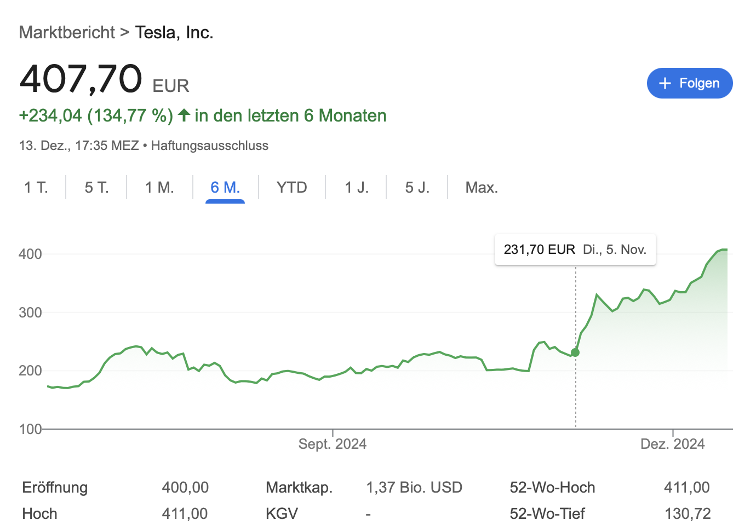The height and width of the screenshot is (532, 756).
Task: Show the 1 M. chart range
Action: pyautogui.click(x=159, y=188)
